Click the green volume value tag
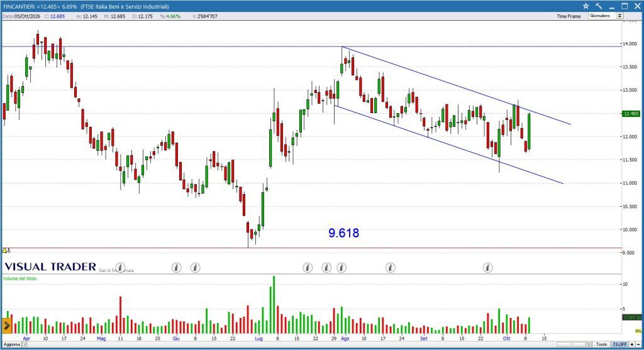The image size is (644, 350). pyautogui.click(x=631, y=317)
